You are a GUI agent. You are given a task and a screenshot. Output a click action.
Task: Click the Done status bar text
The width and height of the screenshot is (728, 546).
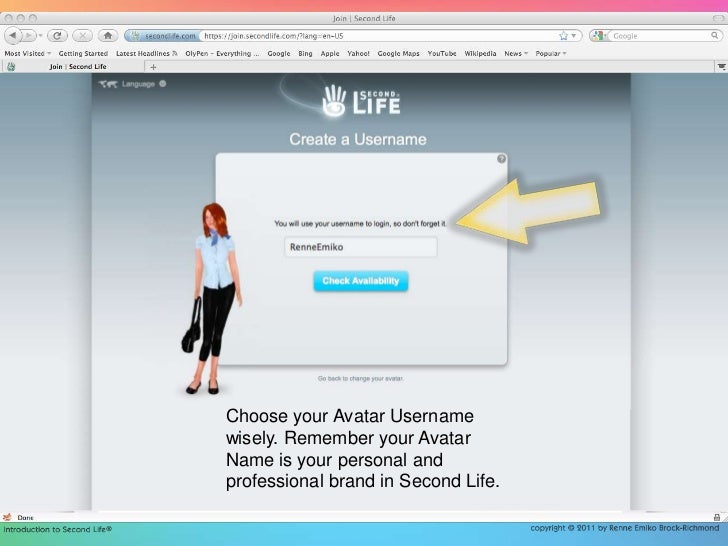coord(26,517)
